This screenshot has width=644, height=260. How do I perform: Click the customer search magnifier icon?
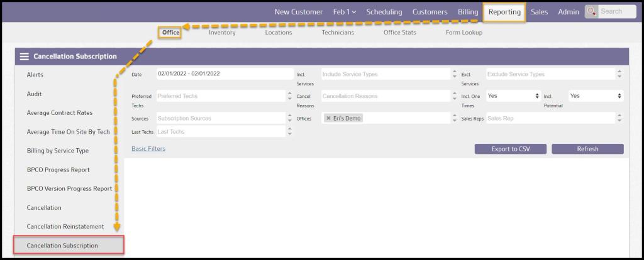(591, 12)
